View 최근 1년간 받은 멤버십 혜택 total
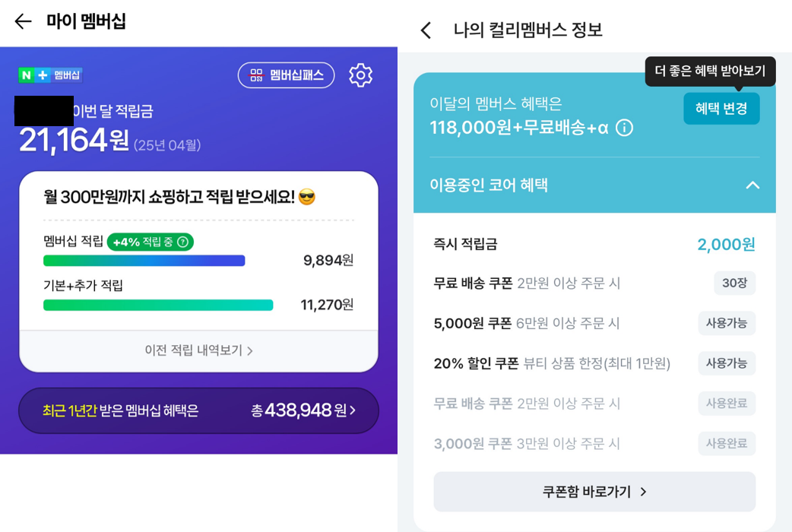This screenshot has height=532, width=792. tap(198, 410)
